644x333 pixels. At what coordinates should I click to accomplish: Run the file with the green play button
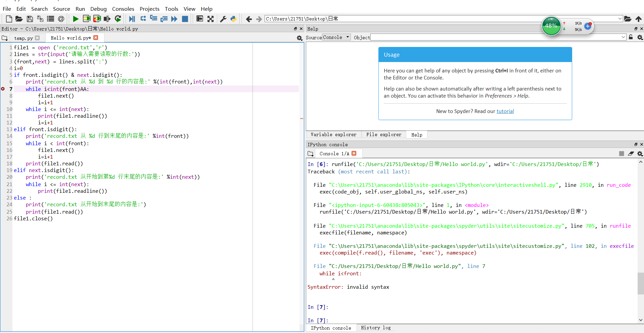coord(76,19)
